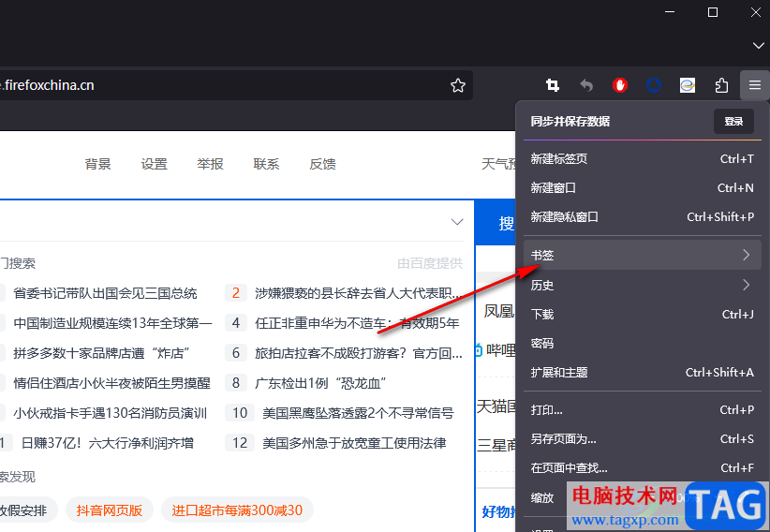
Task: Select 另存页面为... menu entry
Action: tap(643, 438)
